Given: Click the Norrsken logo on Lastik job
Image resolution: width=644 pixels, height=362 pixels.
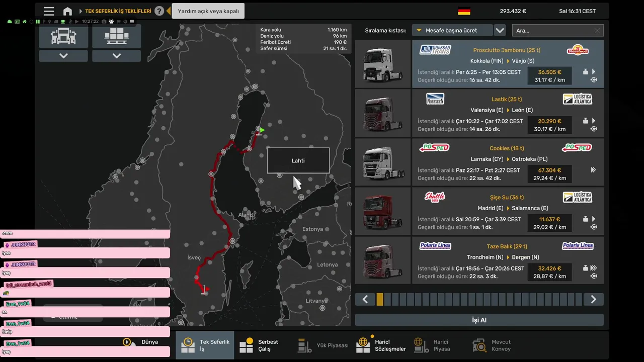Looking at the screenshot, I should coord(435,99).
